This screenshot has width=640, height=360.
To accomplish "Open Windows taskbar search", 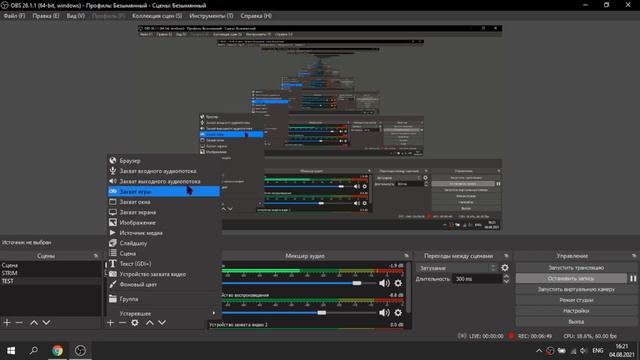I will tap(34, 351).
